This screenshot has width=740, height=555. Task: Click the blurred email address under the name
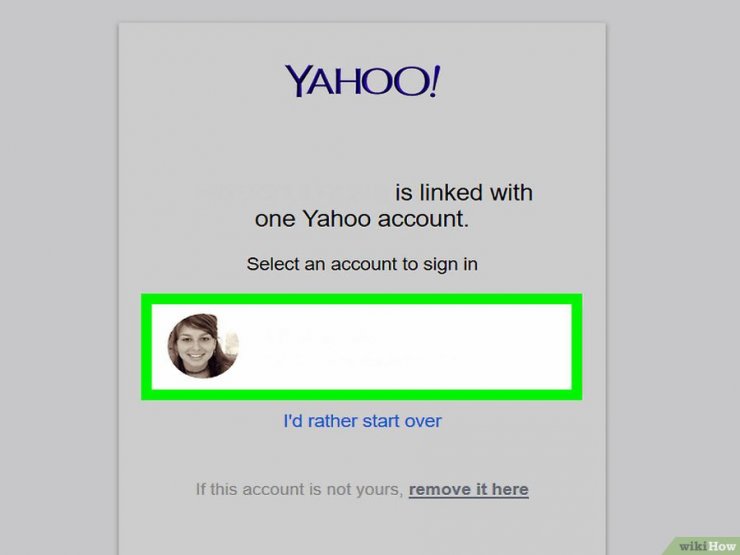pyautogui.click(x=359, y=362)
